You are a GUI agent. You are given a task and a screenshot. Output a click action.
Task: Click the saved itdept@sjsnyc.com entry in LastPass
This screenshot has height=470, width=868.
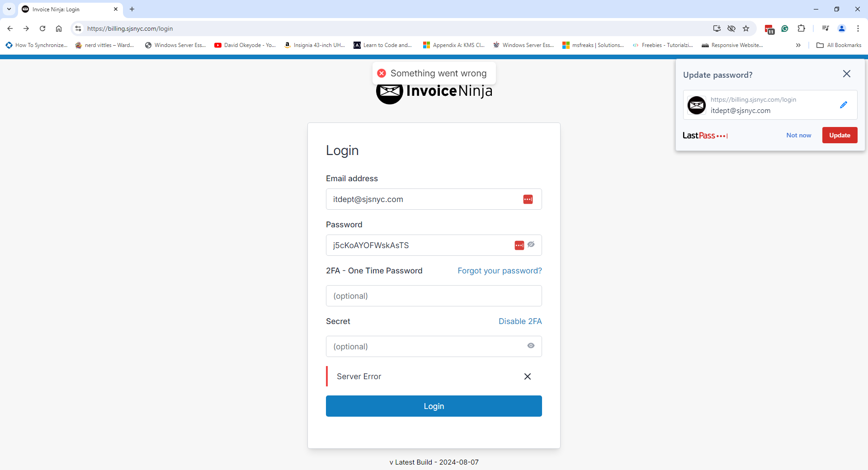click(x=770, y=105)
